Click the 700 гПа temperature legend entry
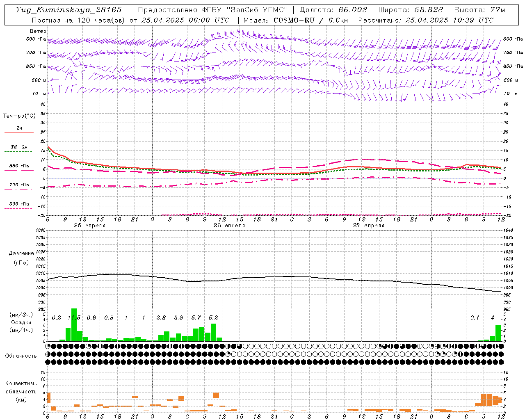The width and height of the screenshot is (525, 420). pyautogui.click(x=19, y=185)
